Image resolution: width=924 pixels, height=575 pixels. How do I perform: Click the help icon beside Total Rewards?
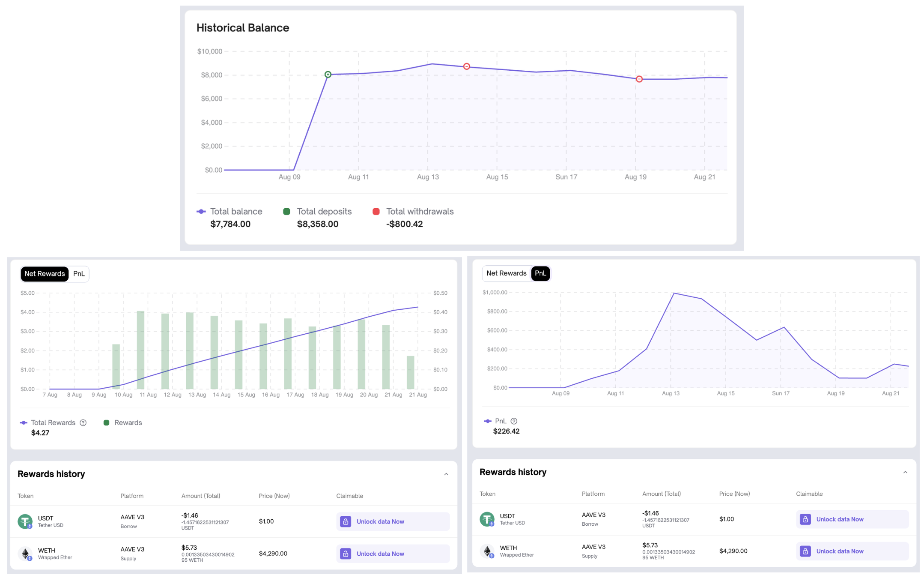tap(83, 422)
